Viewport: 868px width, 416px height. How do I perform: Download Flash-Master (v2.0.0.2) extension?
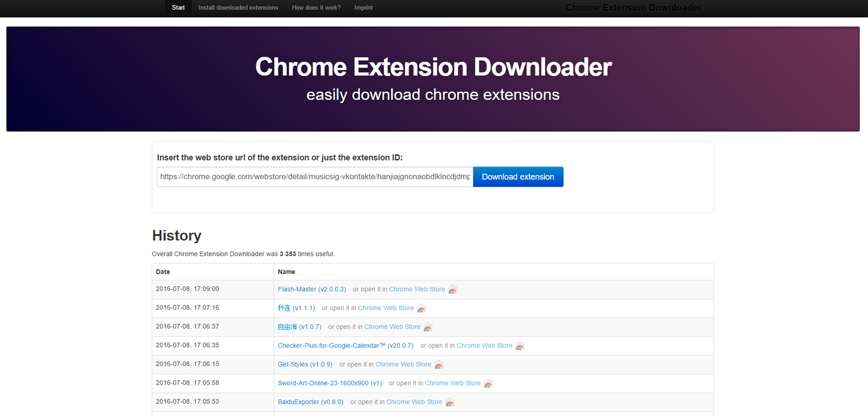point(312,290)
